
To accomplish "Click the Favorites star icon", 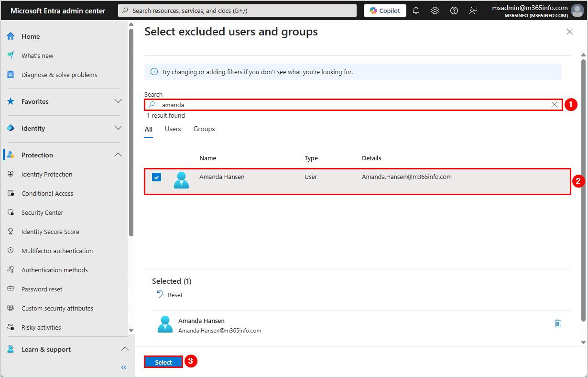I will pos(11,101).
